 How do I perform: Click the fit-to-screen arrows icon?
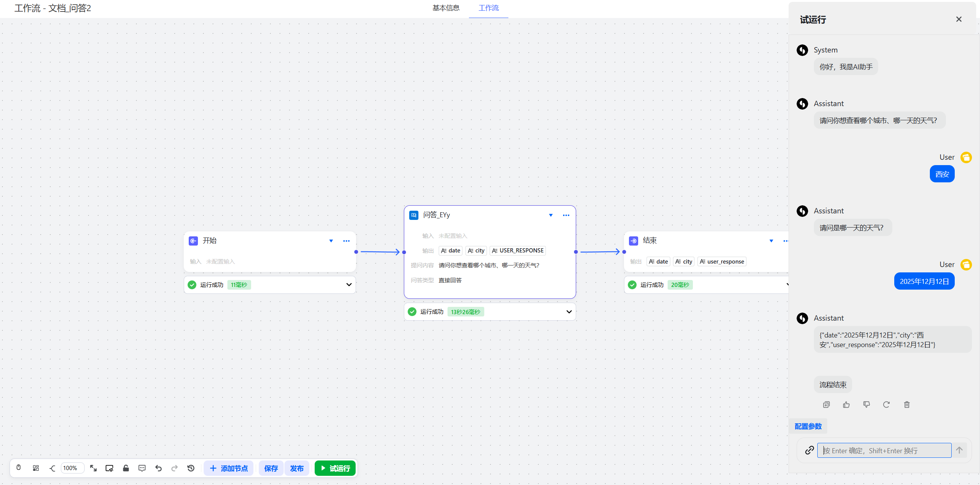[x=93, y=468]
